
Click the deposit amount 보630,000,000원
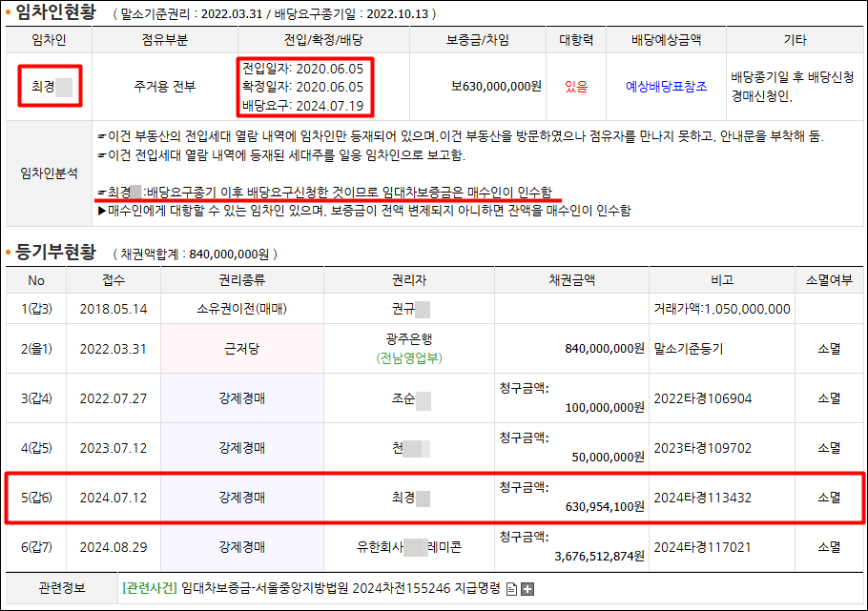496,86
